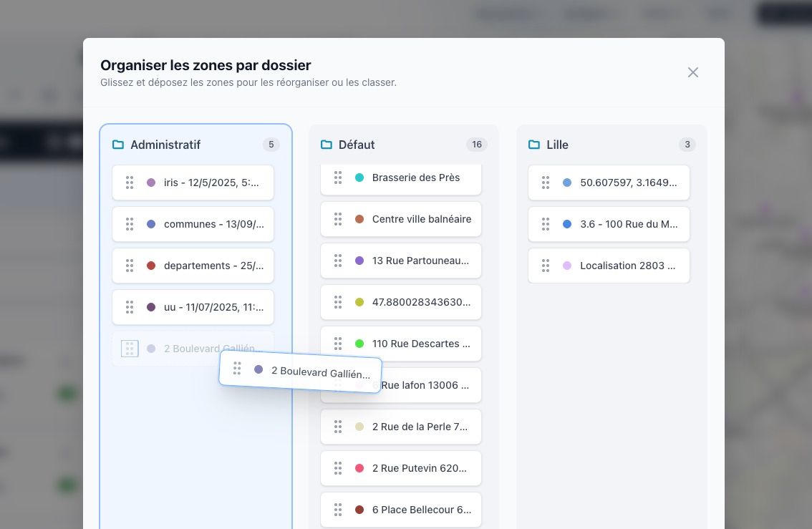Click the count badge 16 on Défaut
This screenshot has height=529, width=812.
click(477, 144)
